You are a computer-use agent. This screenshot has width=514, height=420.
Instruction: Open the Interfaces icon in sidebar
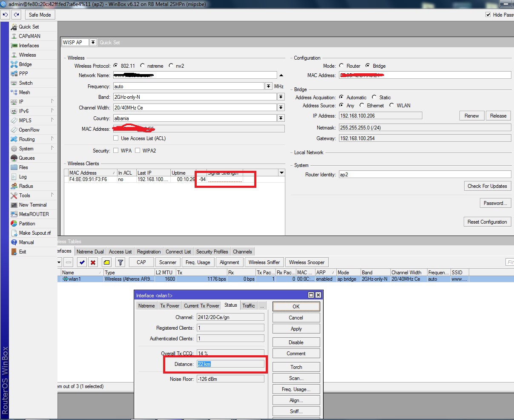point(14,46)
